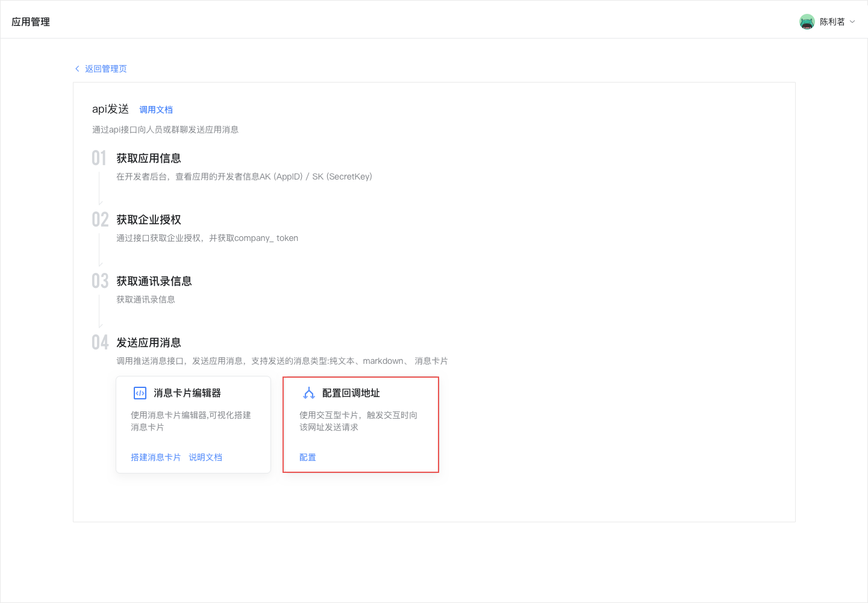
Task: Select the api发送 section title
Action: (x=110, y=109)
